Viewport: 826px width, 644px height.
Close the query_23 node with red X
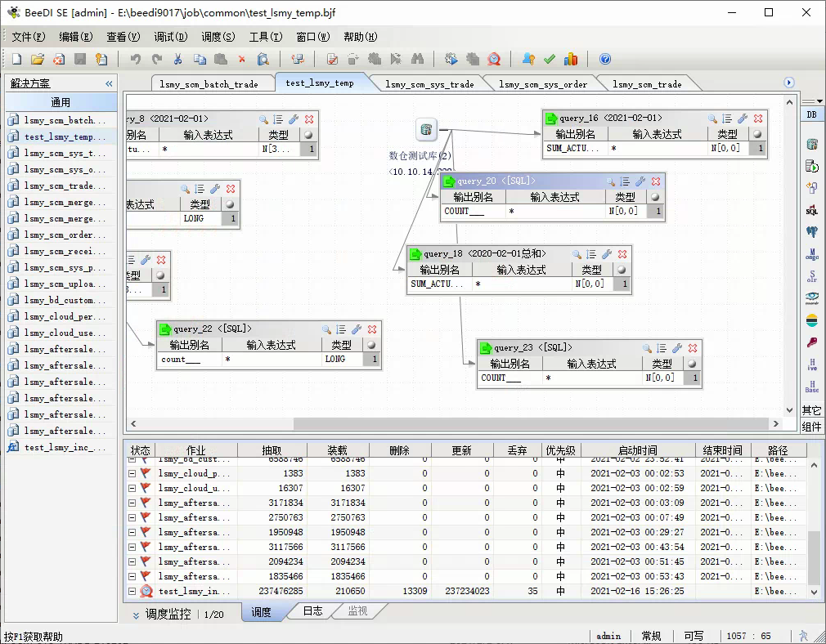[x=693, y=348]
